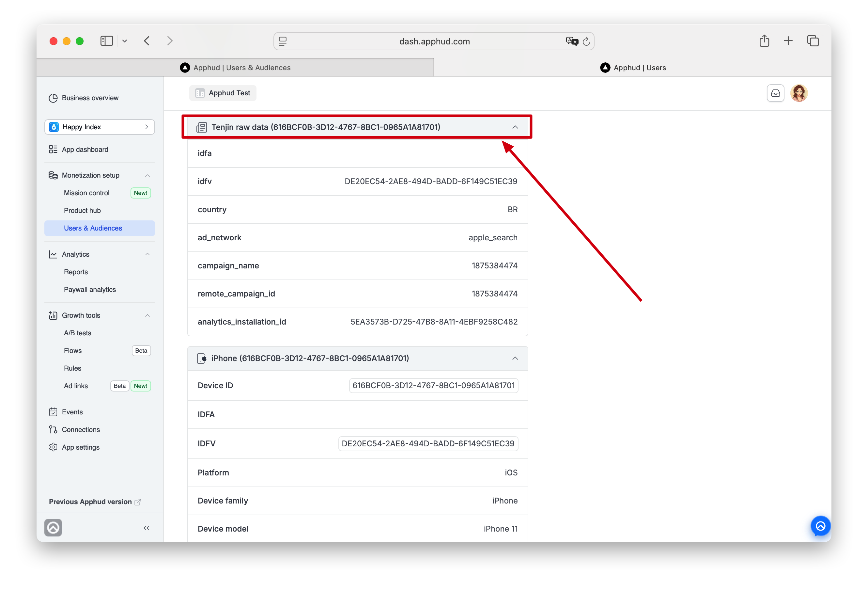The width and height of the screenshot is (868, 591).
Task: Open the Safari share icon
Action: click(764, 40)
